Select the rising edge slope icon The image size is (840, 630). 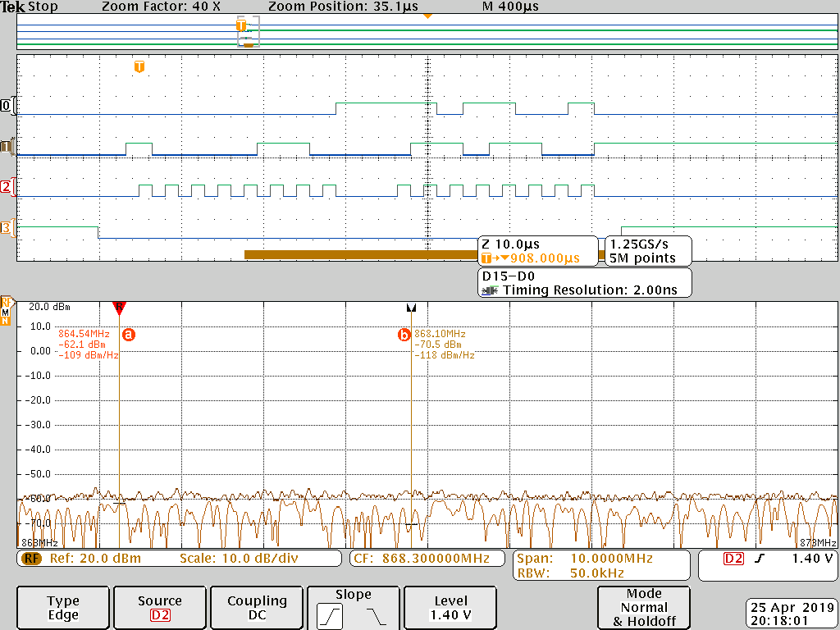(x=331, y=615)
